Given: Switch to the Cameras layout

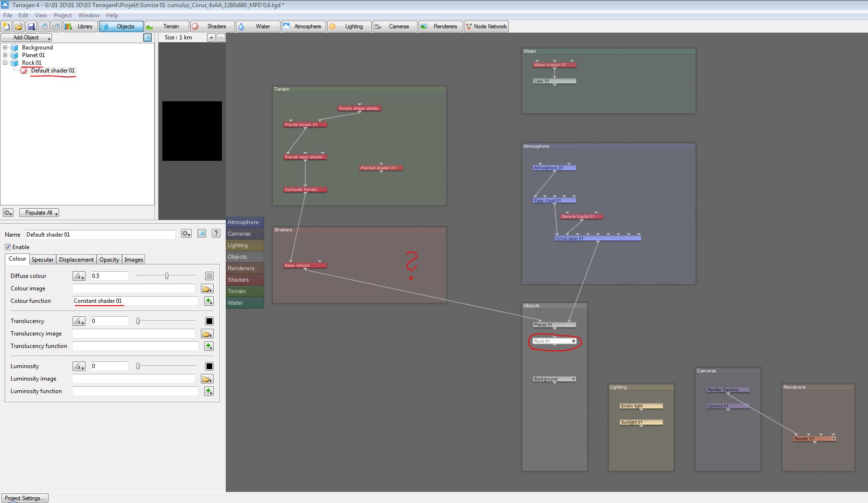Looking at the screenshot, I should point(395,26).
